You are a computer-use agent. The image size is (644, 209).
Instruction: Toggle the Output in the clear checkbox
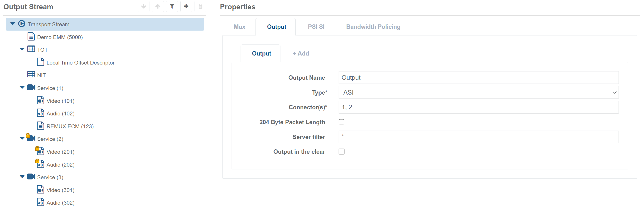coord(341,152)
